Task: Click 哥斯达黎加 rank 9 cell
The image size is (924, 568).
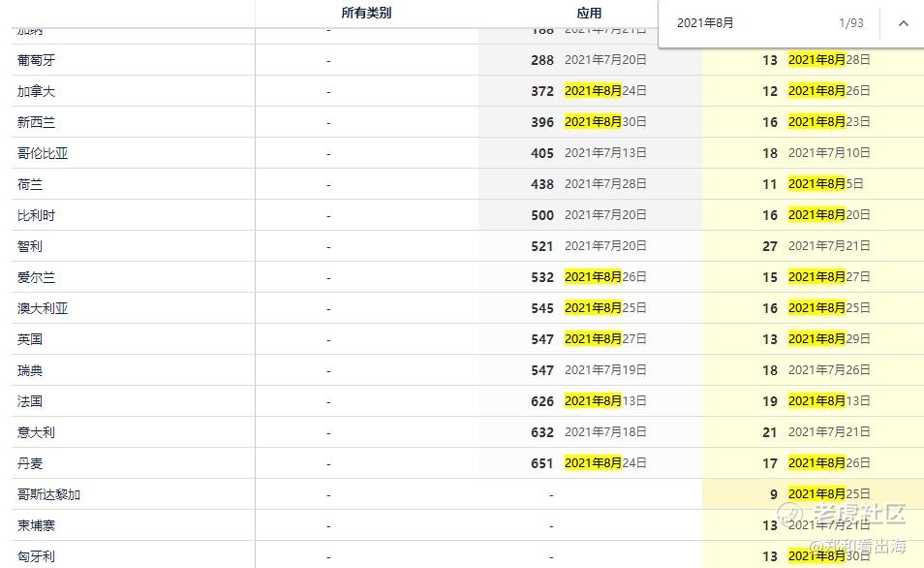Action: (x=773, y=494)
